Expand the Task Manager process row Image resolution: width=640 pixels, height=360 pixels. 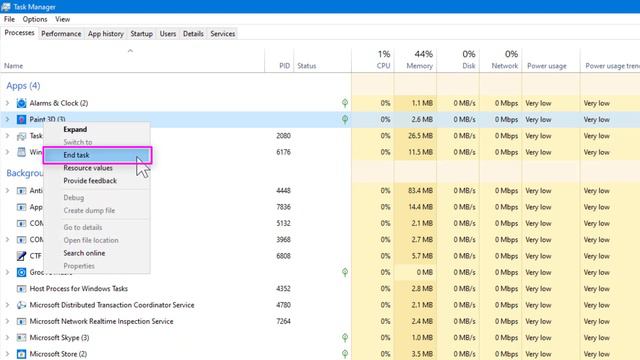(7, 136)
